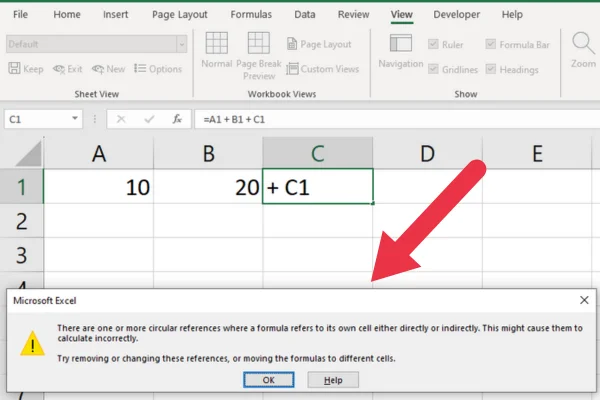Viewport: 600px width, 400px height.
Task: Create a New sheet view
Action: 108,69
